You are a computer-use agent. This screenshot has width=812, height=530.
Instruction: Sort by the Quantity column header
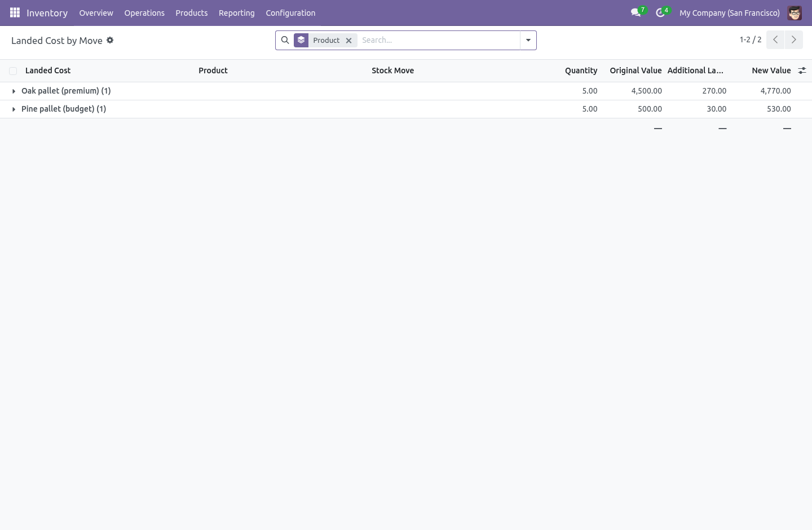581,70
